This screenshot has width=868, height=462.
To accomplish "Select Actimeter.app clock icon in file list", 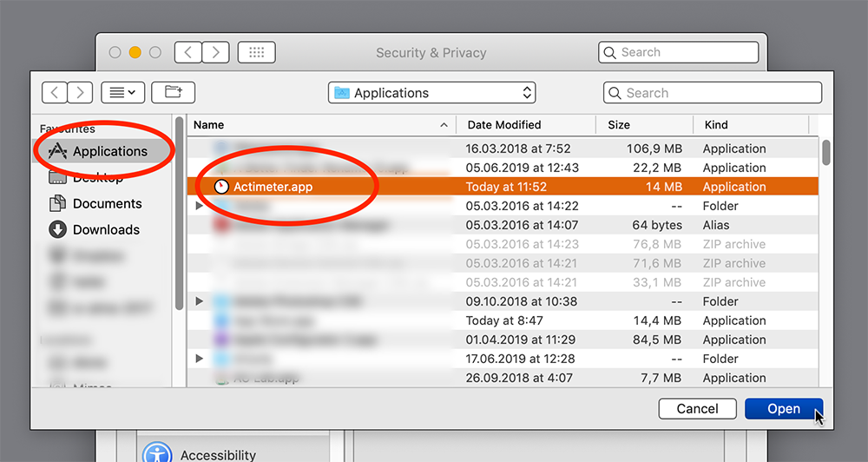I will point(221,187).
